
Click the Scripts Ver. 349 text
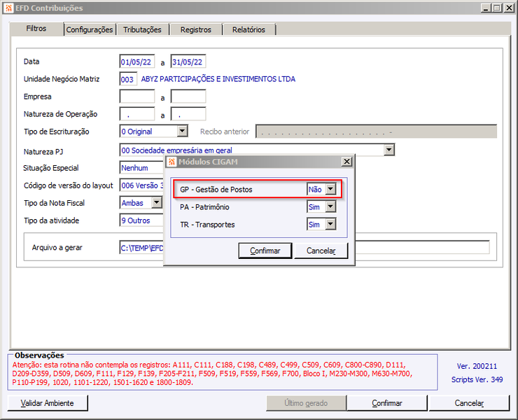(x=477, y=379)
